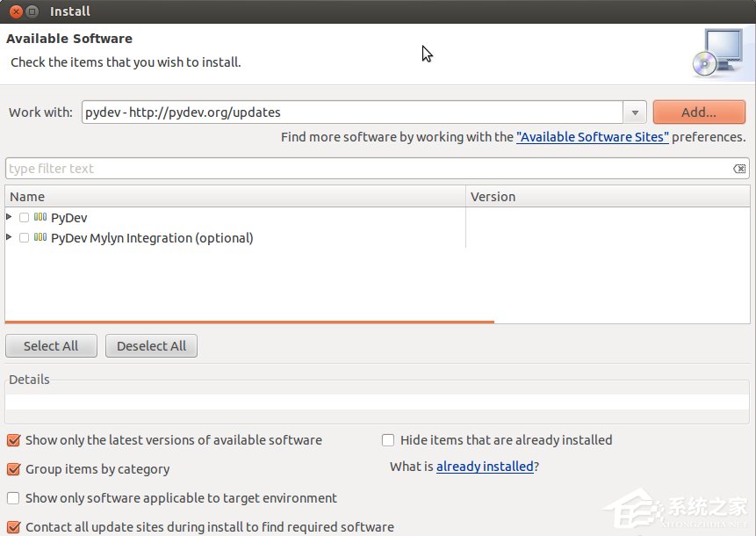Expand the PyDev Mylyn Integration (optional) node
Viewport: 756px width, 536px height.
pyautogui.click(x=9, y=237)
